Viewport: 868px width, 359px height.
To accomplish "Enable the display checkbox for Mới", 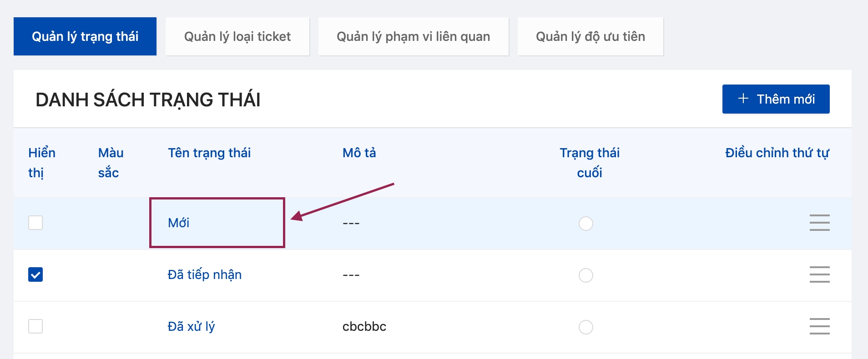I will [35, 223].
